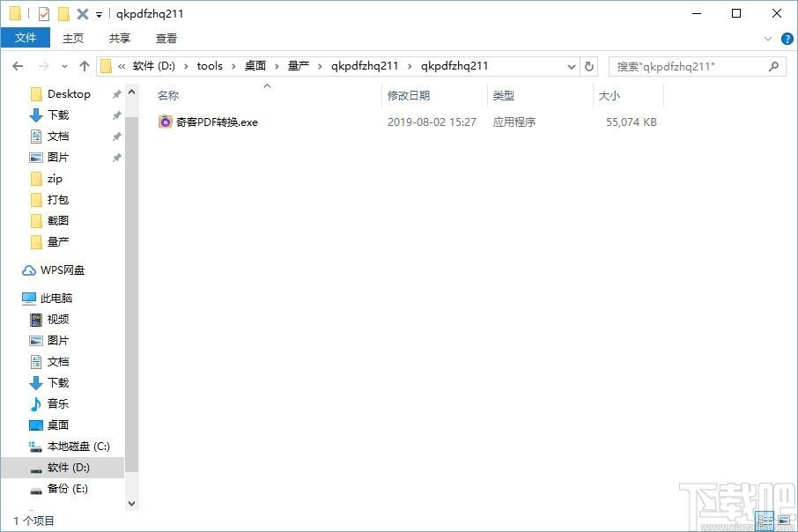
Task: Open Desktop in quick access
Action: [x=69, y=94]
